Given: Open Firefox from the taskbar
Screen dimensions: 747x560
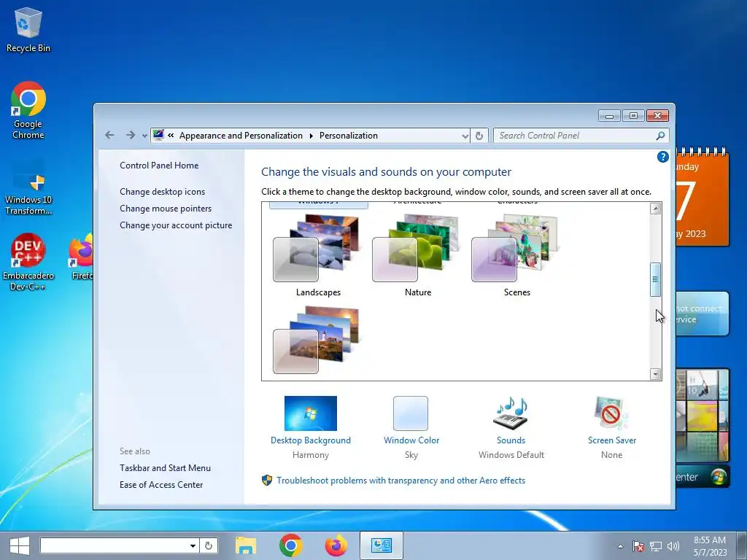Looking at the screenshot, I should point(336,545).
